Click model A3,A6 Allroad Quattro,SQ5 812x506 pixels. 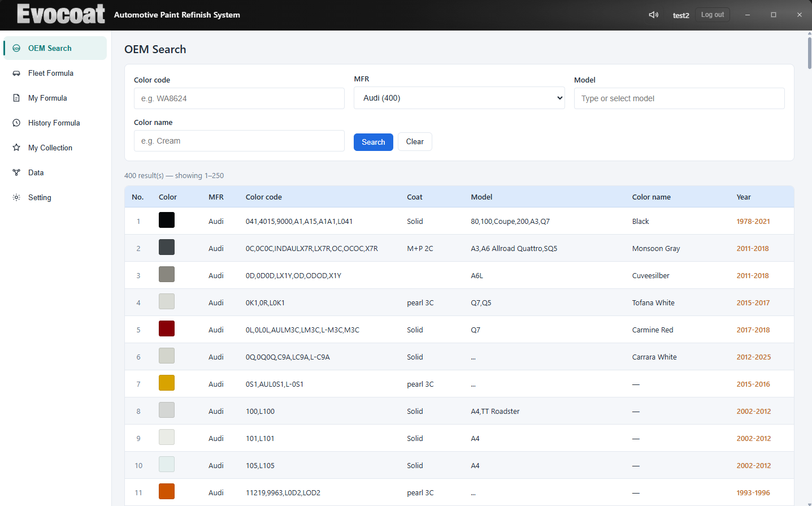(514, 249)
